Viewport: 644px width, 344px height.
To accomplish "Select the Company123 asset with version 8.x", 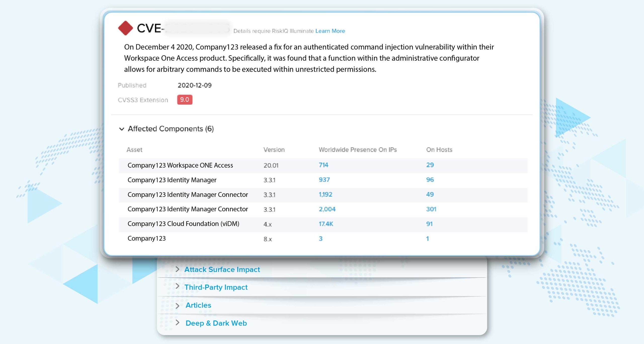I will (x=146, y=238).
